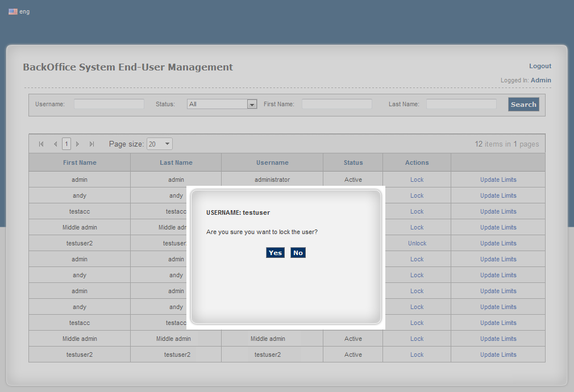This screenshot has height=392, width=574.
Task: Update Limits for the administrator row
Action: click(498, 180)
